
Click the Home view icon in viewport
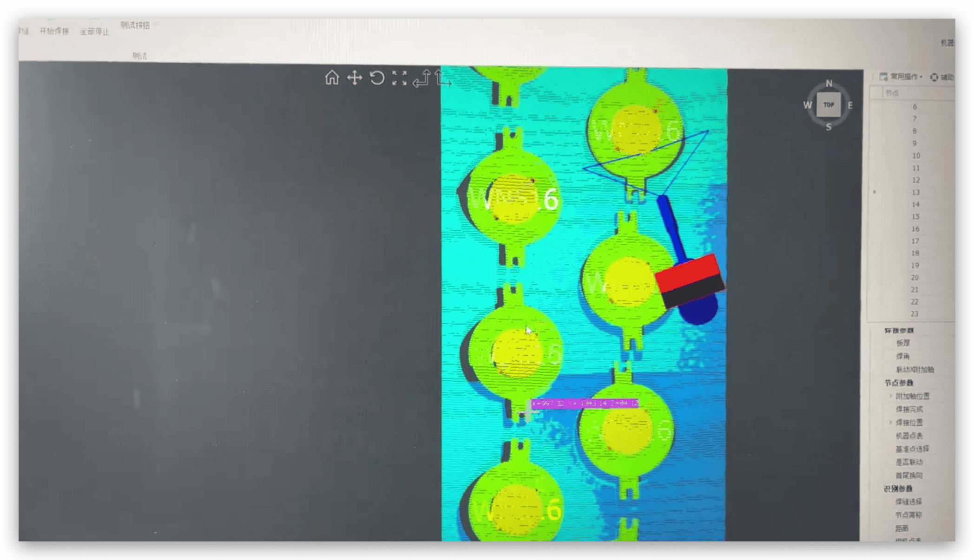[332, 78]
